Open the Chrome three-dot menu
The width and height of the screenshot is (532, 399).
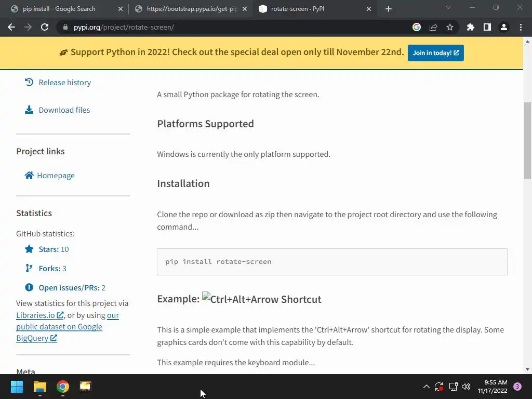tap(521, 27)
